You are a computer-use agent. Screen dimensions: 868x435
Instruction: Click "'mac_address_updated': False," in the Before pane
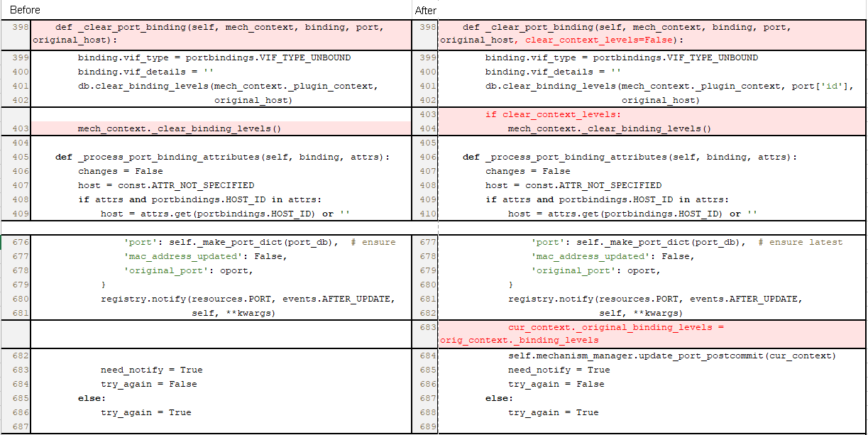[206, 256]
